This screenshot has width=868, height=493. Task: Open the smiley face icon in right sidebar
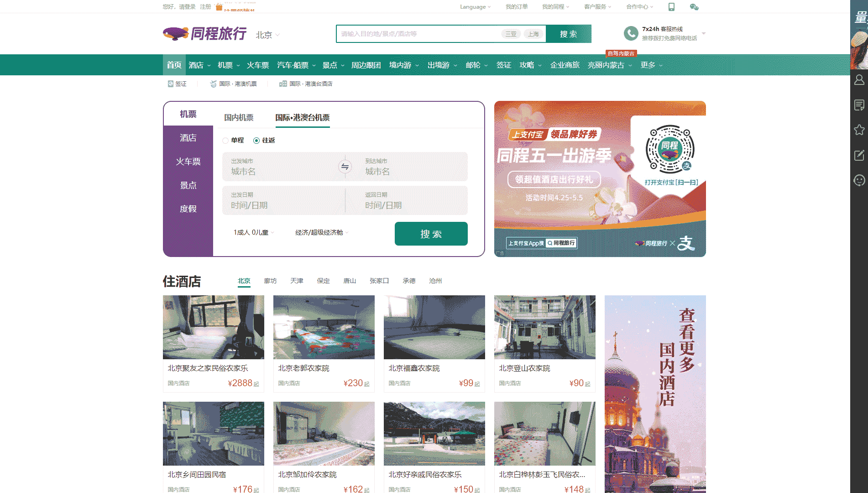click(859, 180)
